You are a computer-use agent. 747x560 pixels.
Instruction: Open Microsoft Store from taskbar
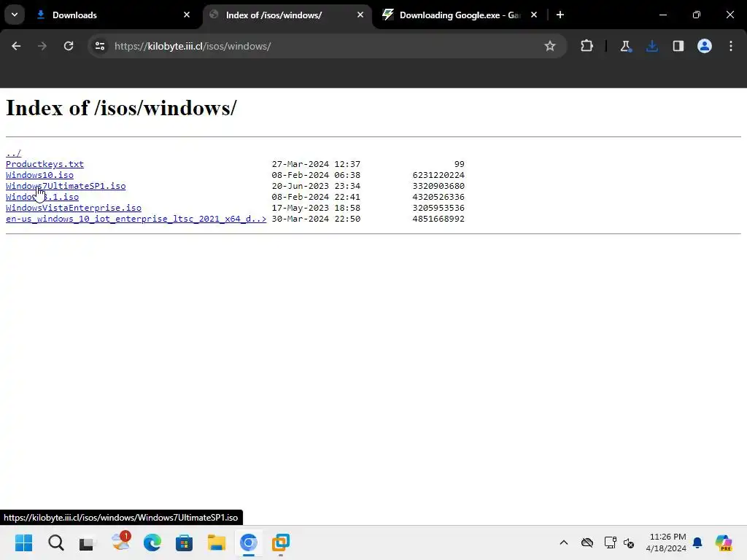click(184, 542)
